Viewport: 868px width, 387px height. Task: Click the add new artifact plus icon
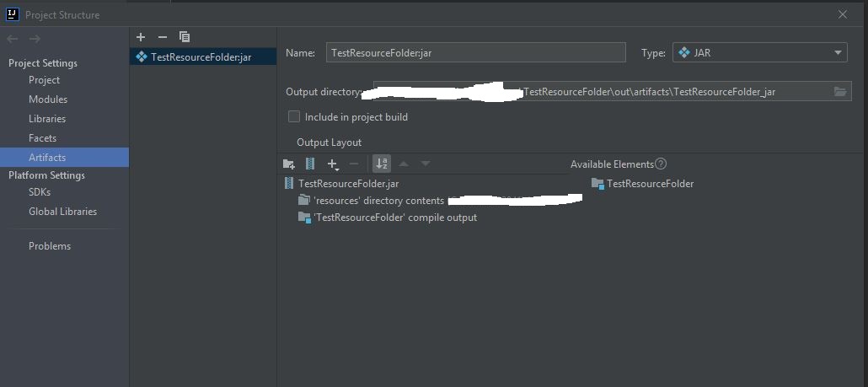141,37
